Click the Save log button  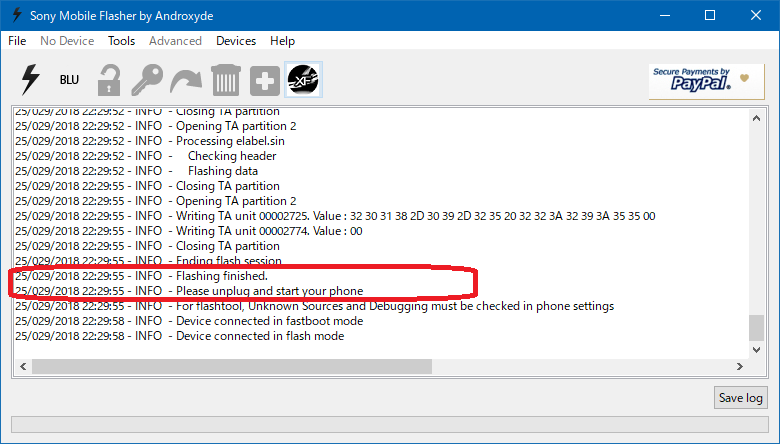(741, 398)
